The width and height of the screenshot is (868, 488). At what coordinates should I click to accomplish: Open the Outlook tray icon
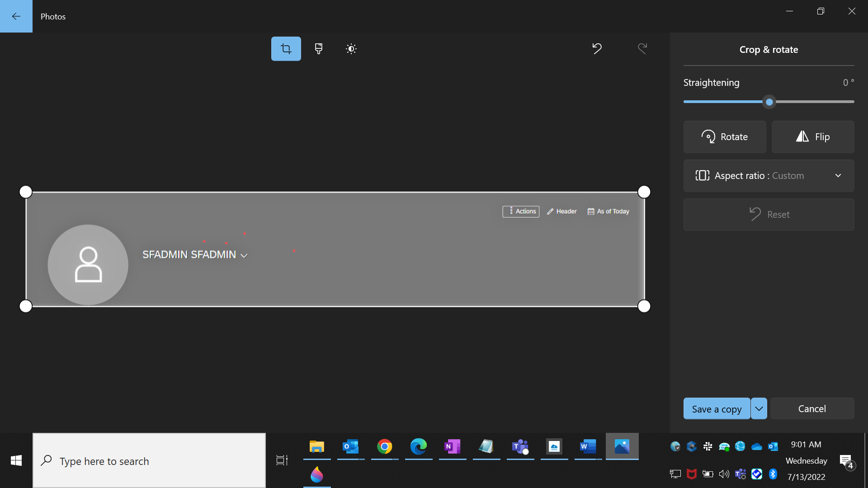pos(773,446)
